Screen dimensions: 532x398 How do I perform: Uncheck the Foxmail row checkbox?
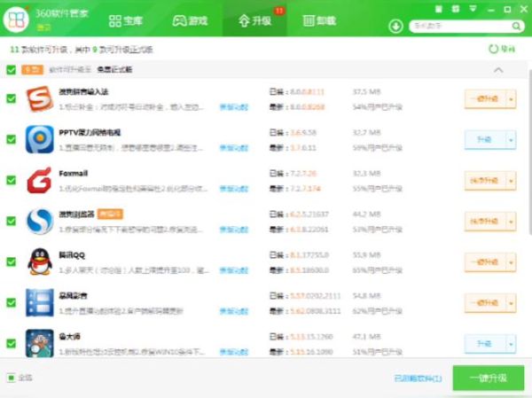[12, 180]
